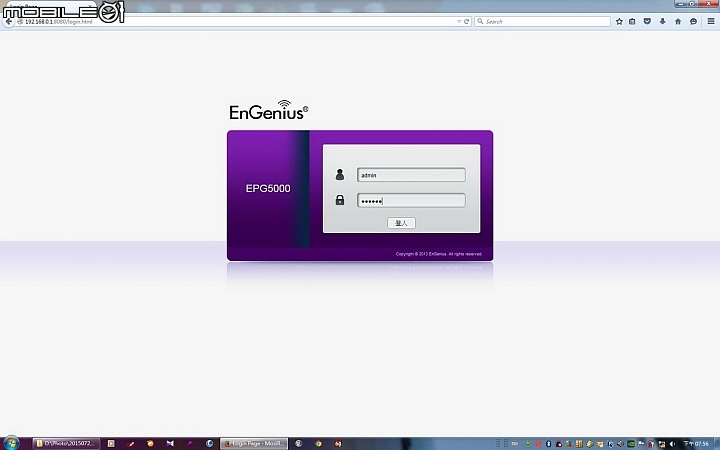720x450 pixels.
Task: Show your bookmarks list icon
Action: click(x=632, y=22)
